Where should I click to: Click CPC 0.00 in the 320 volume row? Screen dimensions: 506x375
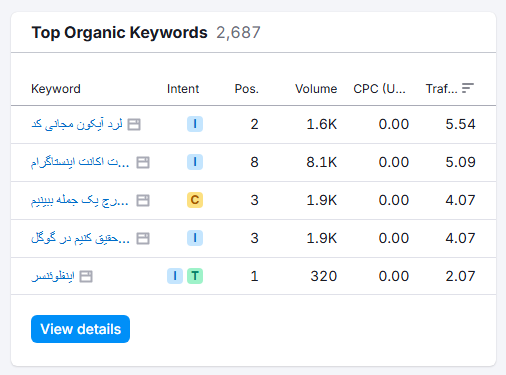(x=394, y=276)
